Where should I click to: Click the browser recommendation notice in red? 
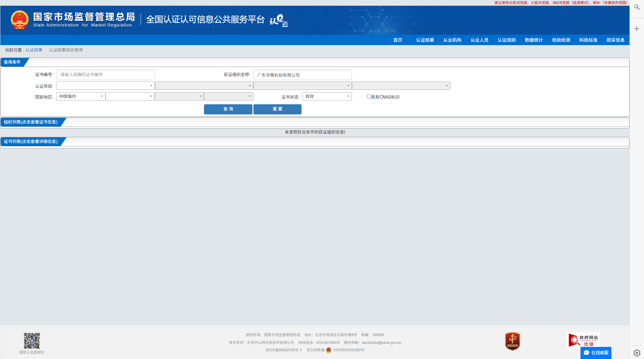pyautogui.click(x=561, y=3)
